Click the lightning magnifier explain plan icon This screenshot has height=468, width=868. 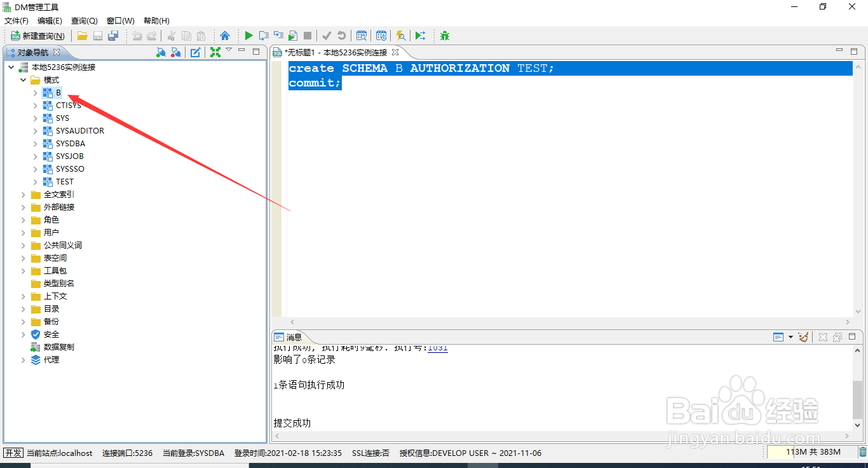pyautogui.click(x=400, y=36)
